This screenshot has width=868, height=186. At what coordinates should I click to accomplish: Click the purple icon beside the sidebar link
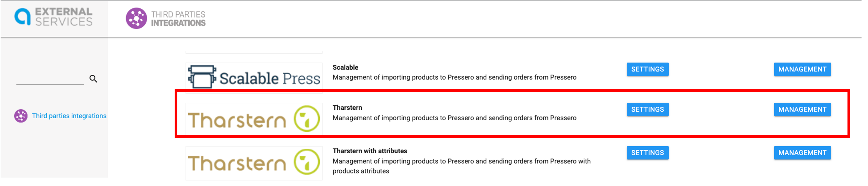(x=21, y=116)
